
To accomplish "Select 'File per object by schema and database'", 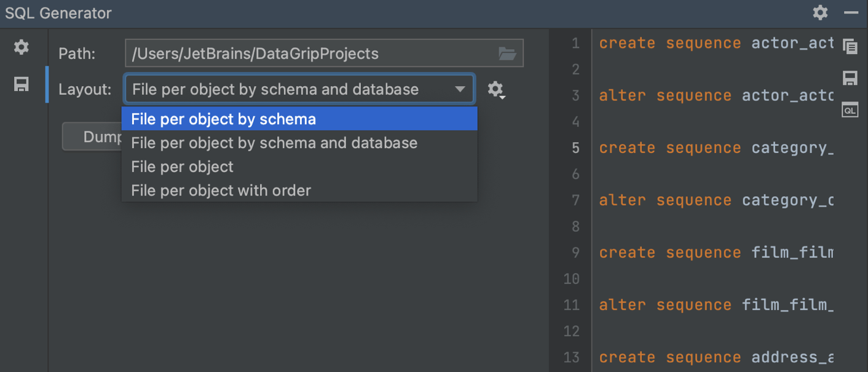I will coord(275,143).
